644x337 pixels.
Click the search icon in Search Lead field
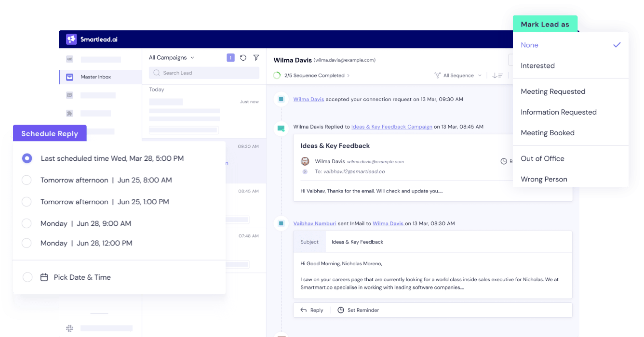[x=156, y=73]
